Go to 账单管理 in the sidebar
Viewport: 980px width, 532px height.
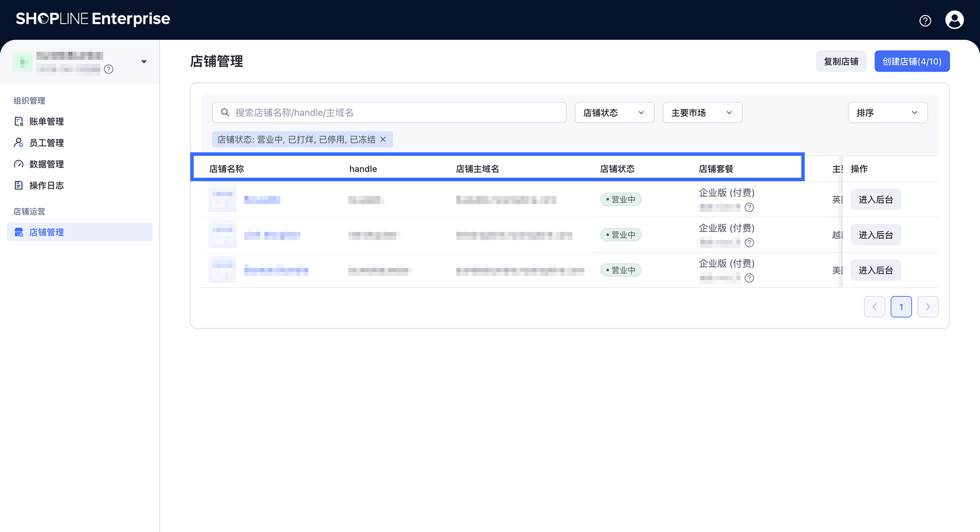(x=47, y=122)
